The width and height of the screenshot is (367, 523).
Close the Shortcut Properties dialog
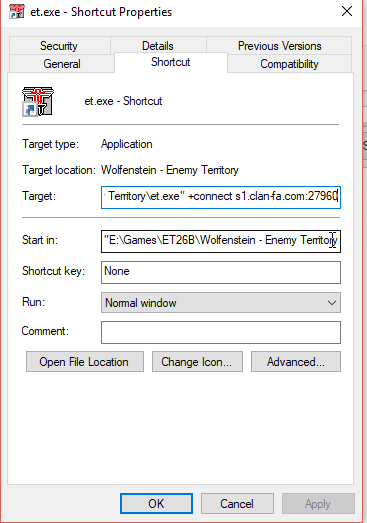(347, 11)
